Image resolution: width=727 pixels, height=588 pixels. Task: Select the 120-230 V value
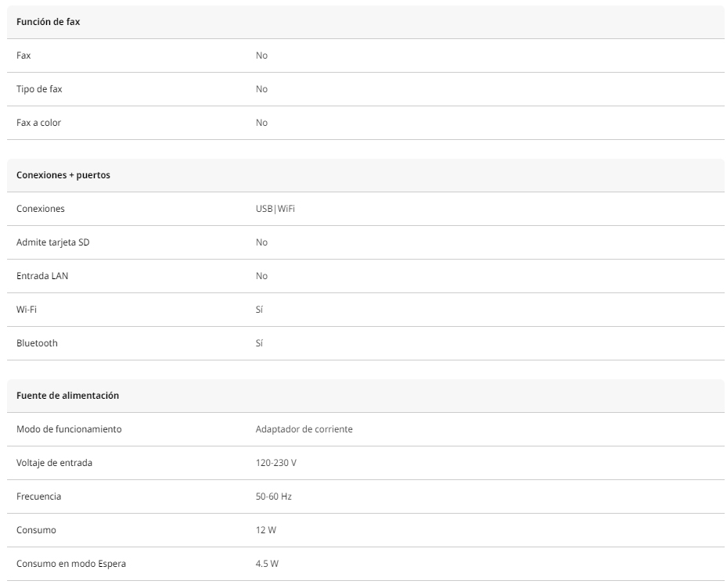tap(276, 463)
